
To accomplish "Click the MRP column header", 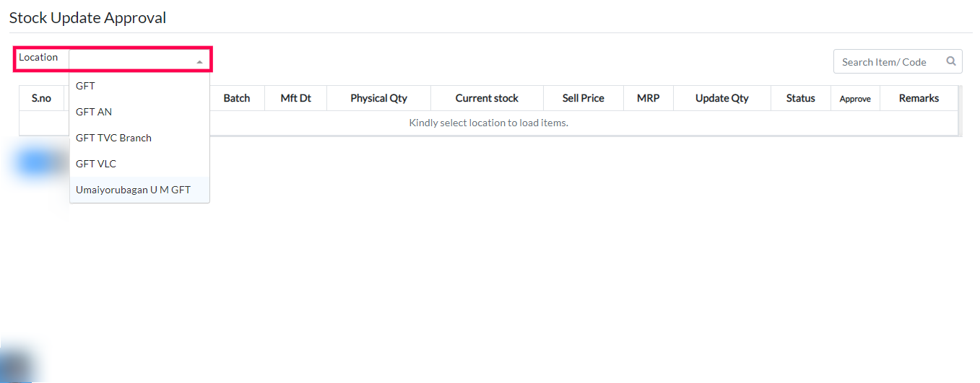I will point(648,98).
